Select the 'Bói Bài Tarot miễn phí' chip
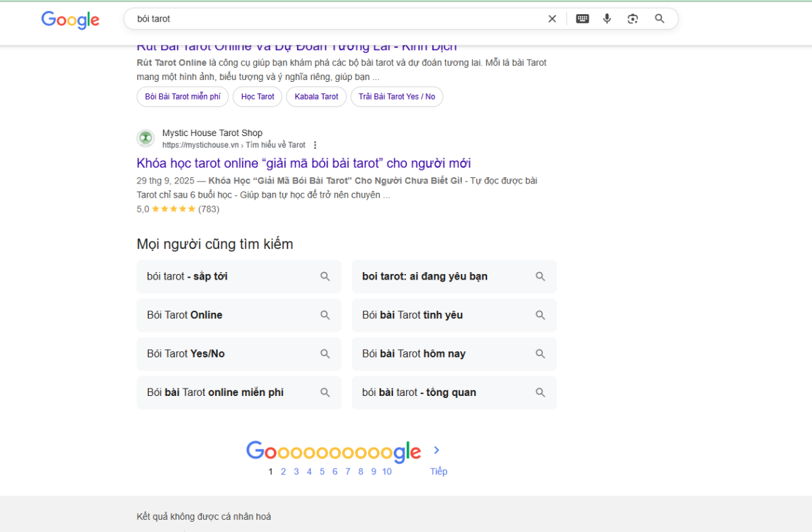Viewport: 812px width, 532px height. coord(183,97)
